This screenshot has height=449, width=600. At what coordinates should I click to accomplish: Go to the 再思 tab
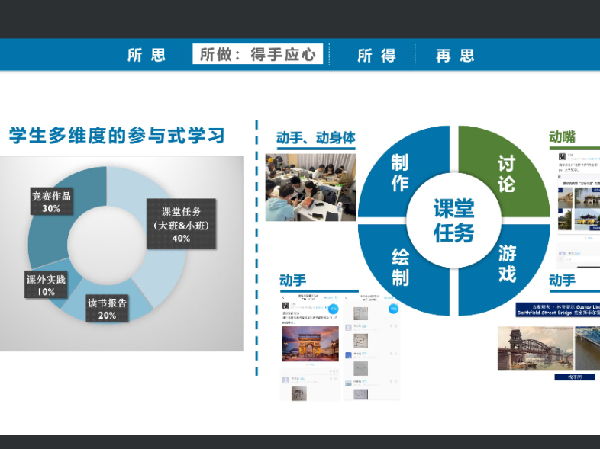[455, 55]
